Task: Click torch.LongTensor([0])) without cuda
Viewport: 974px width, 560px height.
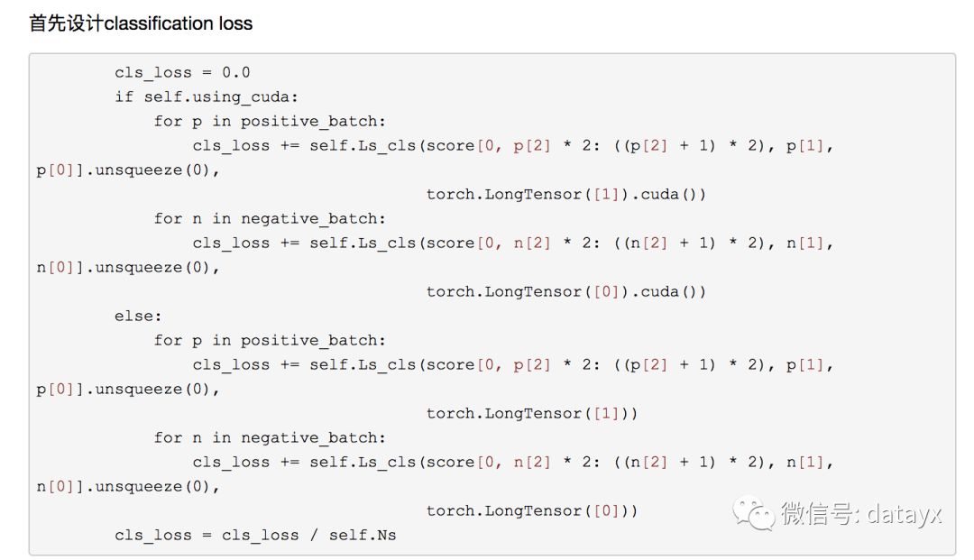Action: click(x=532, y=511)
